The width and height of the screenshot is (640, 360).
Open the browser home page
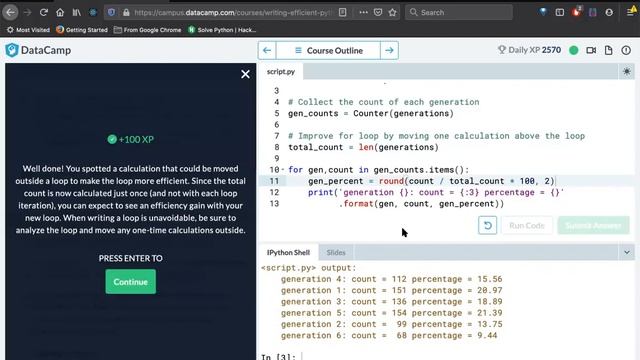(x=60, y=13)
